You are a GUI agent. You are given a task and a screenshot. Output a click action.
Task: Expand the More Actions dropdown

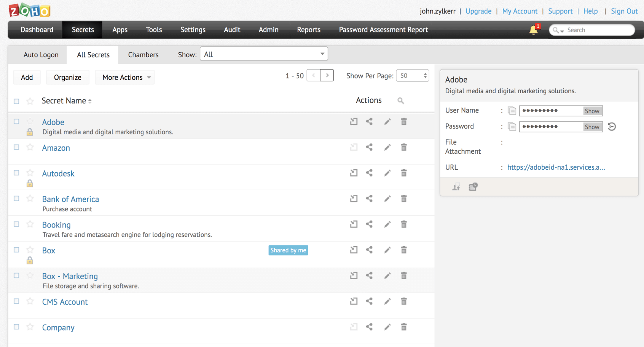[x=125, y=78]
